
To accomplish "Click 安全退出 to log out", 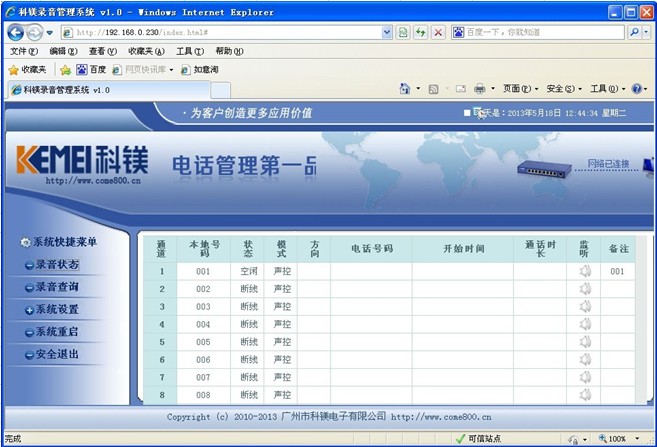I will point(56,354).
